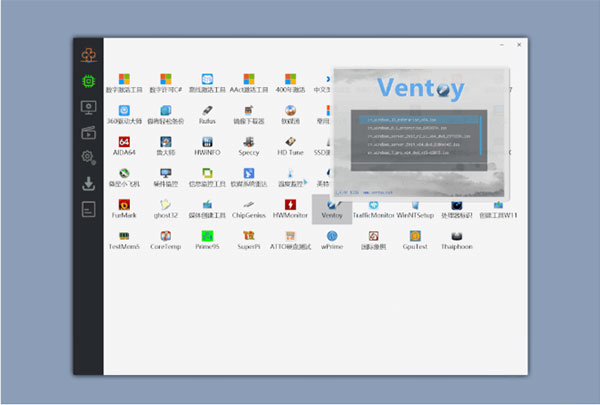
Task: Launch the WinNTSetup installer tool
Action: point(415,207)
